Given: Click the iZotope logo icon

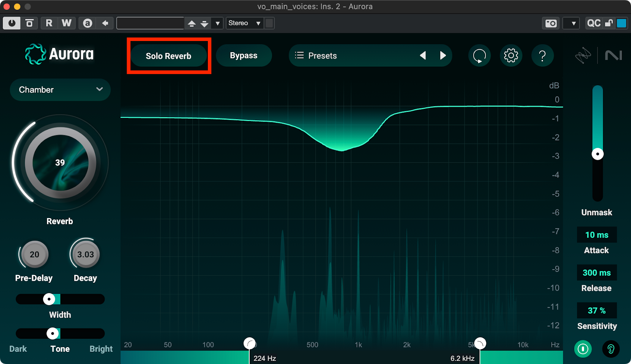Looking at the screenshot, I should pyautogui.click(x=583, y=56).
